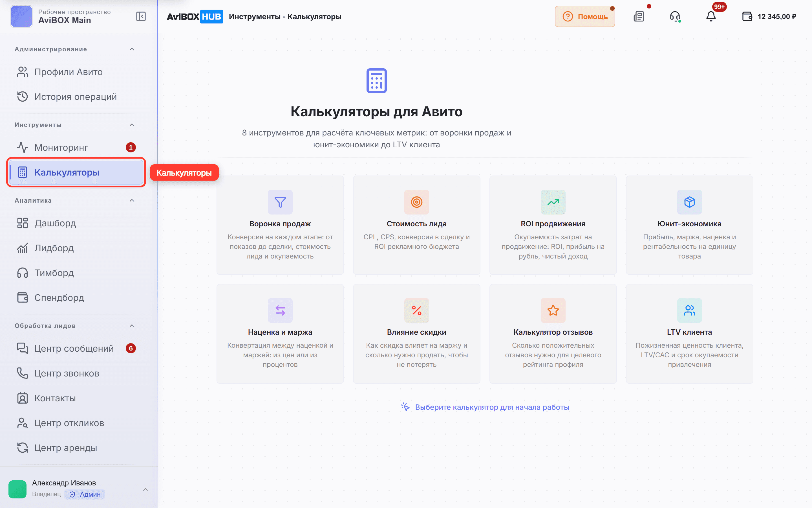This screenshot has width=812, height=508.
Task: Open the Стоимость лида calculator title
Action: [416, 224]
